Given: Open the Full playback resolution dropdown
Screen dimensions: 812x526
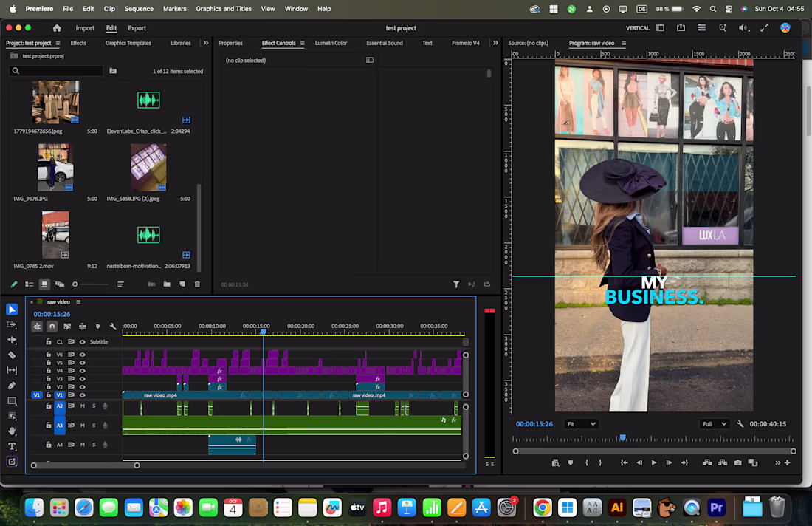Looking at the screenshot, I should [715, 424].
